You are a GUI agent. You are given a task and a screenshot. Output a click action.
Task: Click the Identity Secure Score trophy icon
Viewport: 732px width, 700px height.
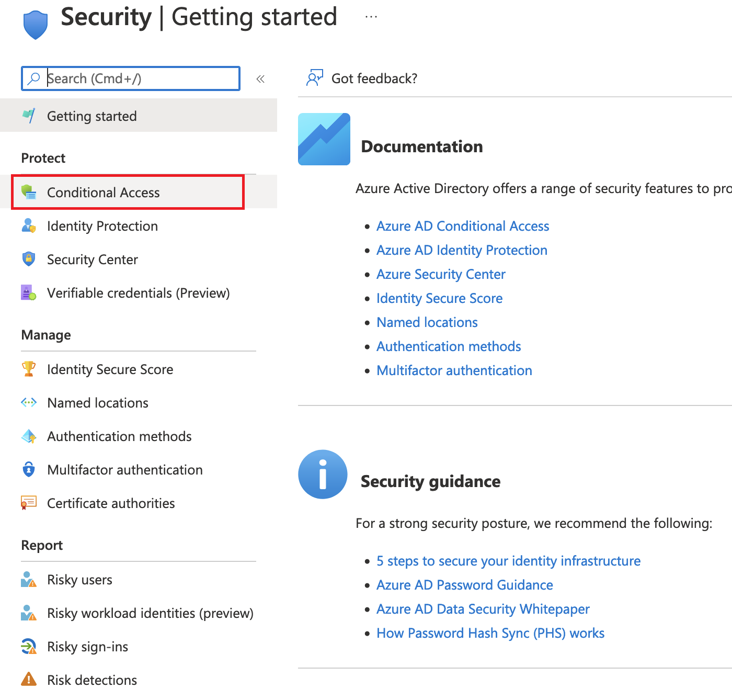pyautogui.click(x=29, y=369)
